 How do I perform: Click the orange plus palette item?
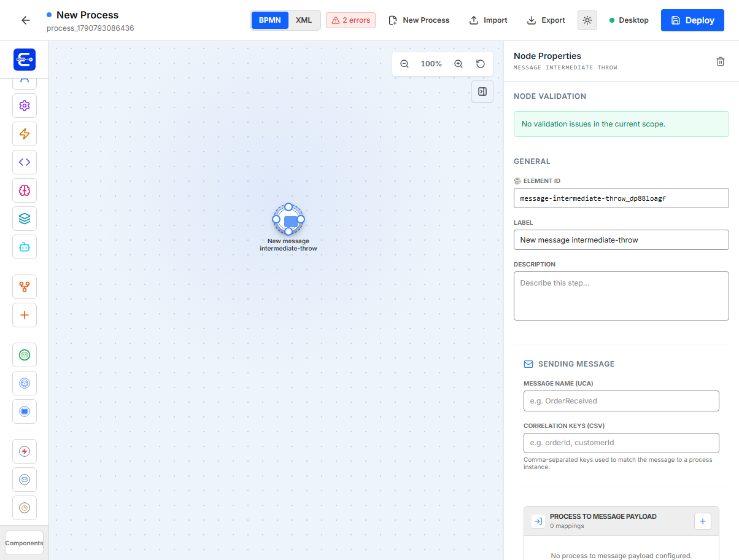point(25,315)
